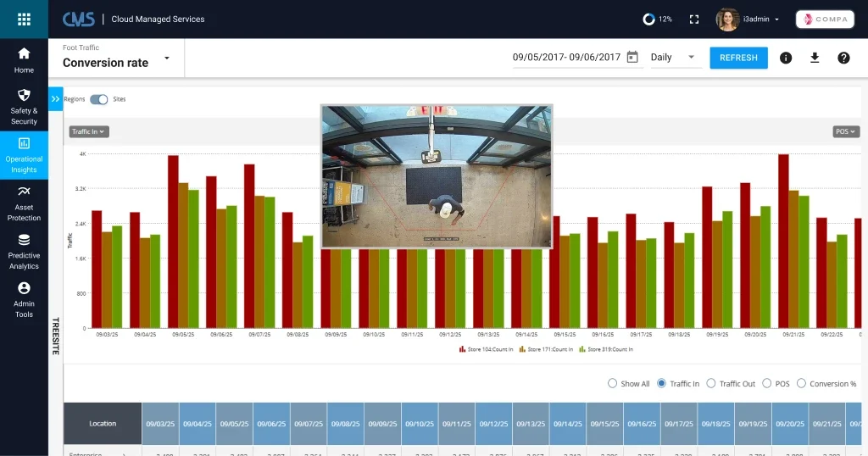Viewport: 868px width, 456px height.
Task: Go to Safety & Security section
Action: (x=24, y=106)
